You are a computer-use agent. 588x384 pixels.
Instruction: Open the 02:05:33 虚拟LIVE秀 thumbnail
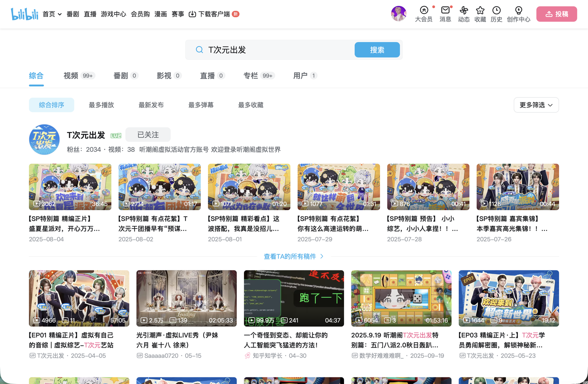(x=187, y=298)
